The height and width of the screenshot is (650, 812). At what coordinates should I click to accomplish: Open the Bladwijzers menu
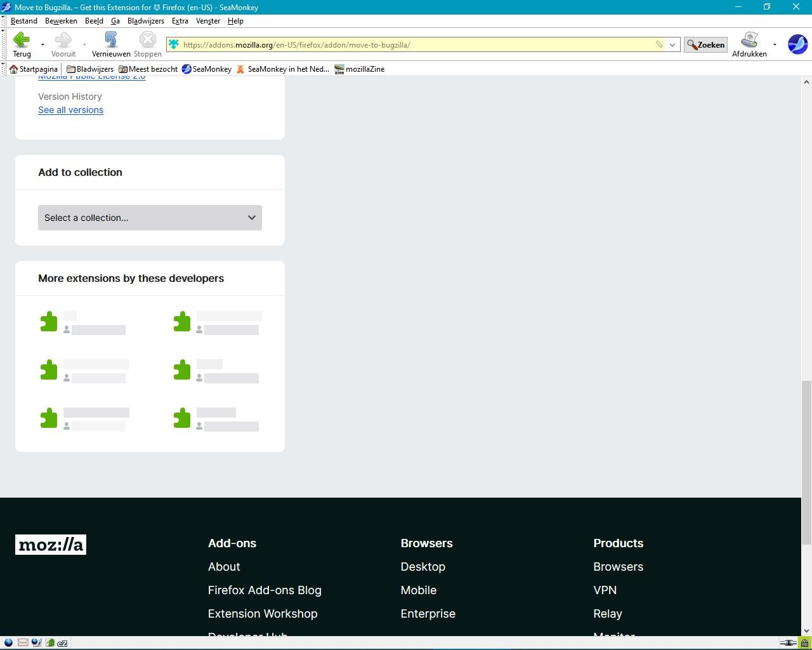tap(145, 20)
